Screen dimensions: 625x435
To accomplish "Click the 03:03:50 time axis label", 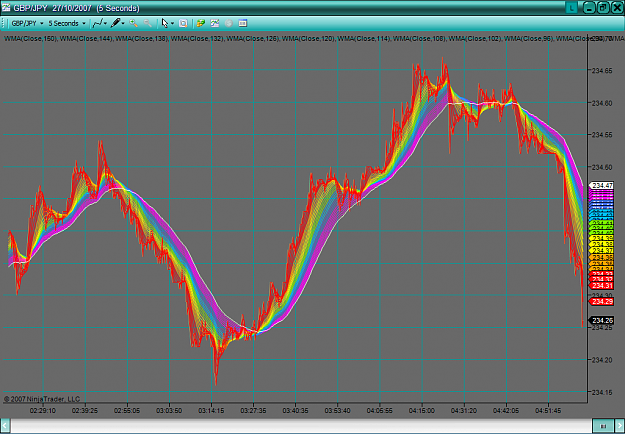I will (169, 409).
